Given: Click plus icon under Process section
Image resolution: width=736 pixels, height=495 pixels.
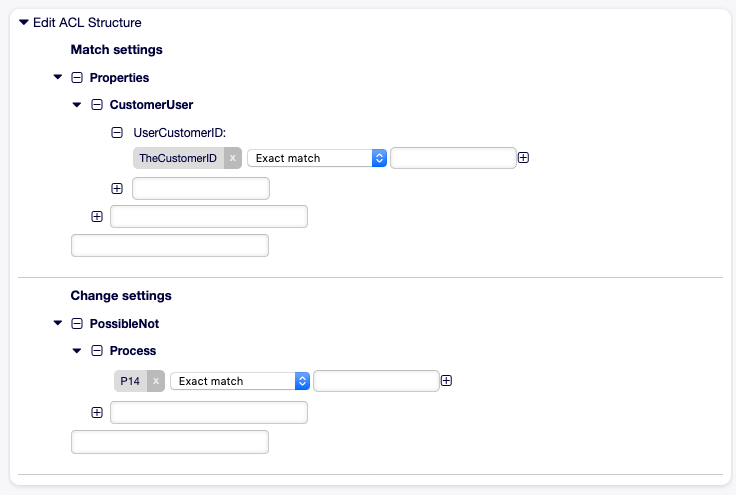Looking at the screenshot, I should pyautogui.click(x=97, y=412).
